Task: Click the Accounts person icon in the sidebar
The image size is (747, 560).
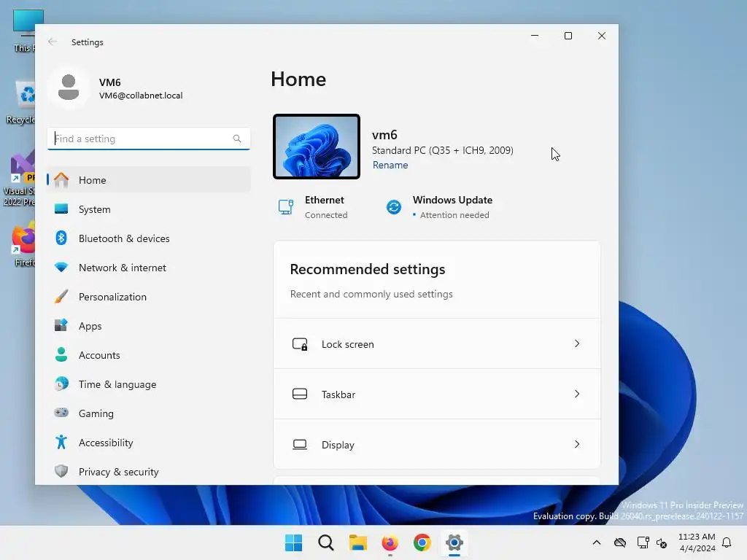Action: pos(61,355)
